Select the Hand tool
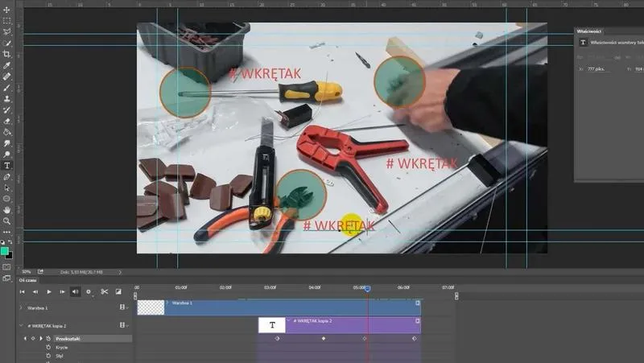This screenshot has width=644, height=363. pos(7,209)
